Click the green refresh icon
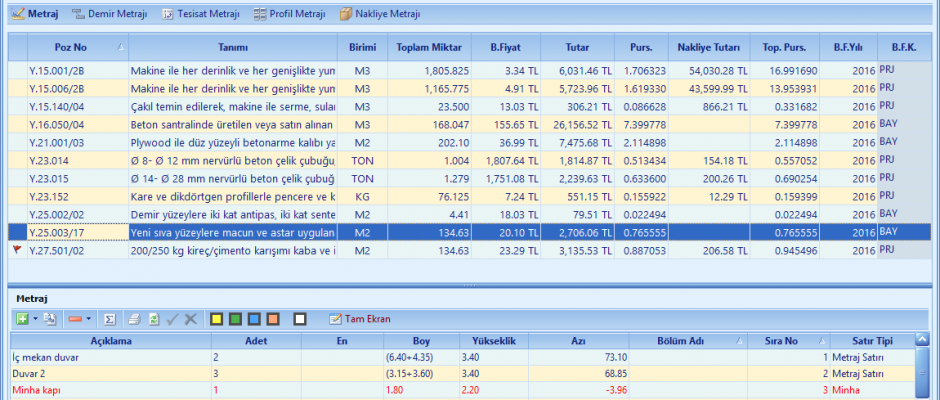Image resolution: width=940 pixels, height=400 pixels. [153, 319]
